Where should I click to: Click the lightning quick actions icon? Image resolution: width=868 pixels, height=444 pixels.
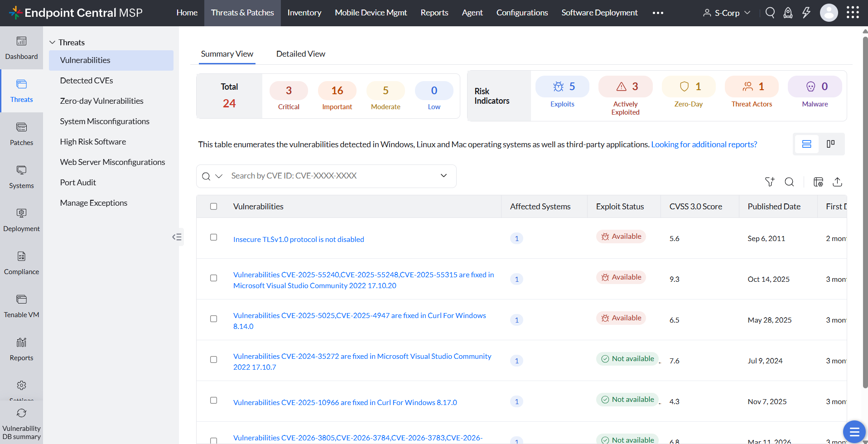click(x=806, y=13)
